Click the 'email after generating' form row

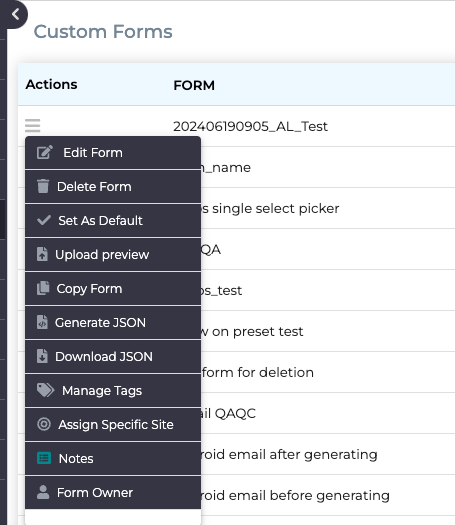[x=328, y=454]
